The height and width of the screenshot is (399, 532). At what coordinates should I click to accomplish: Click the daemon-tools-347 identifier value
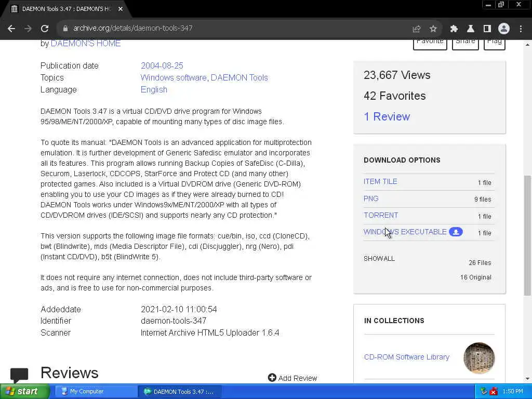pos(174,321)
